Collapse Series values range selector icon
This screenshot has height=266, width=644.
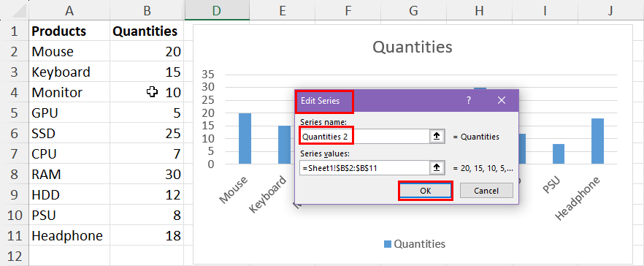(x=437, y=168)
